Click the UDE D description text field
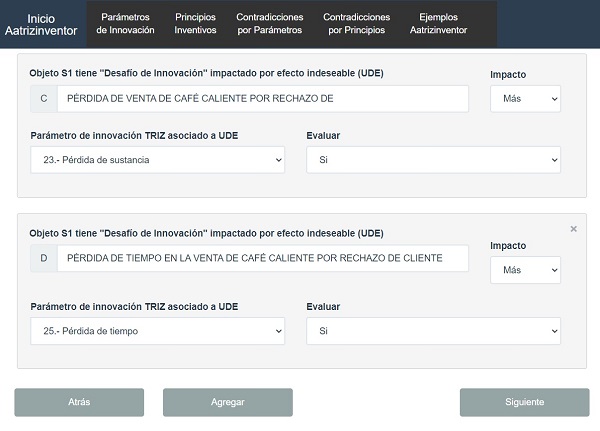Viewport: 600px width, 431px height. point(263,258)
